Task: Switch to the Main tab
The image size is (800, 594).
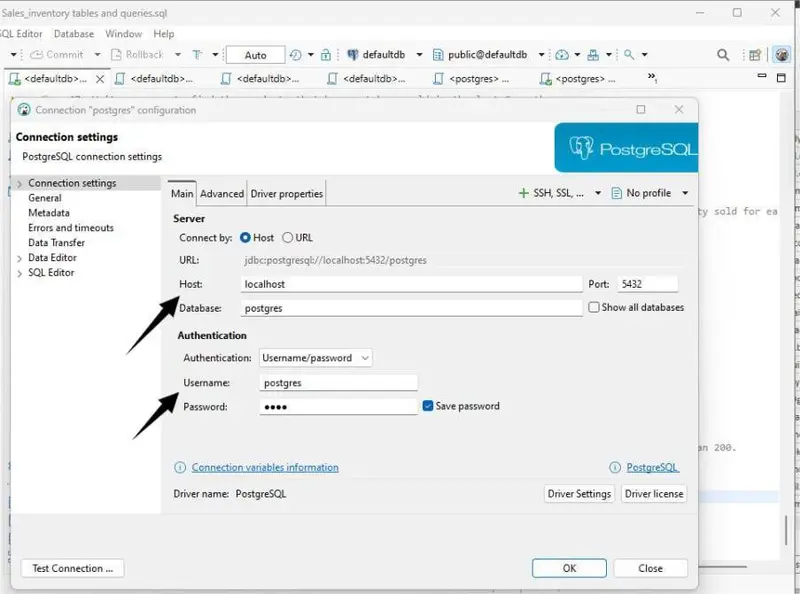Action: click(x=182, y=193)
